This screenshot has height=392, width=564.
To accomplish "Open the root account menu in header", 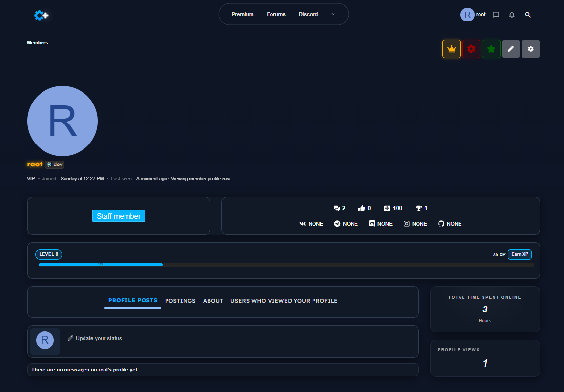I will 473,15.
